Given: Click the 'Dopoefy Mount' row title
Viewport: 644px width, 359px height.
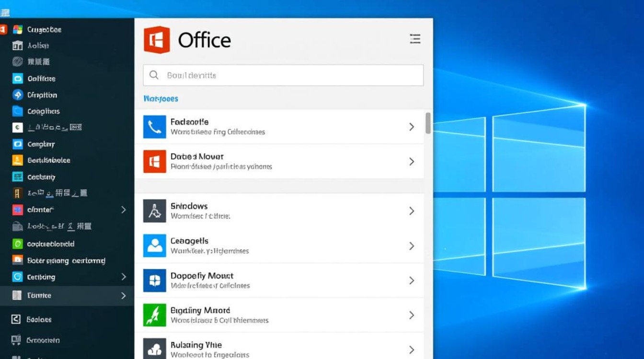Looking at the screenshot, I should [x=202, y=276].
